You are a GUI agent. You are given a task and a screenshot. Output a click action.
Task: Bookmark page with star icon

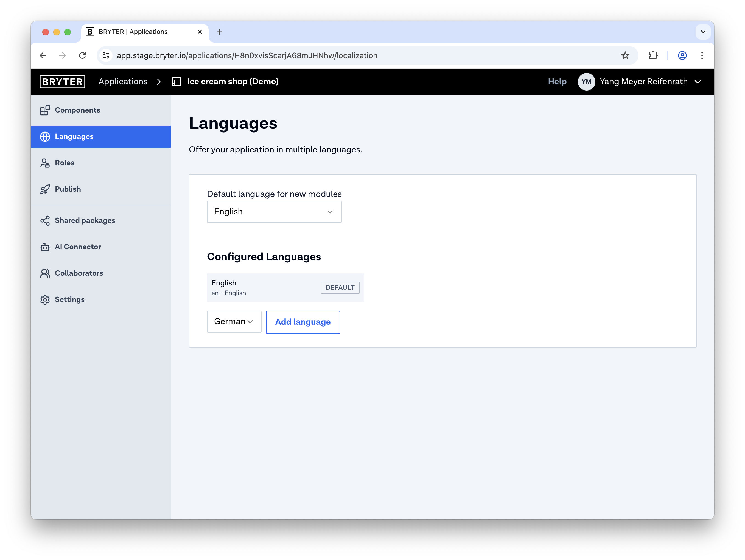[625, 55]
